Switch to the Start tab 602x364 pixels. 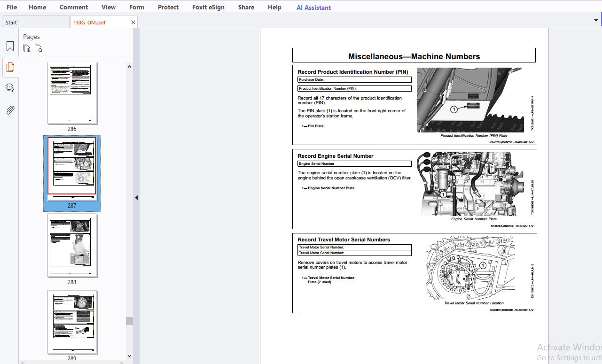tap(35, 22)
